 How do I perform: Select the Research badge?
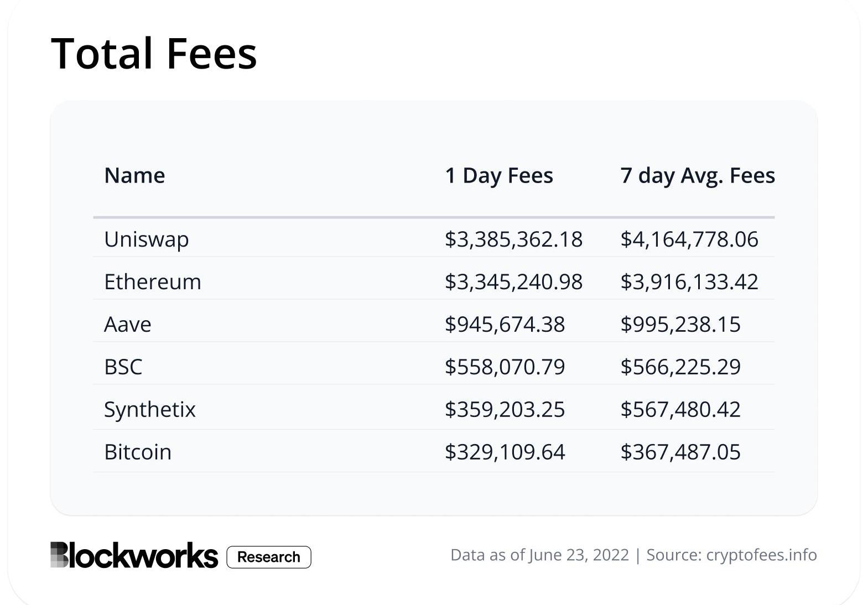pos(269,557)
